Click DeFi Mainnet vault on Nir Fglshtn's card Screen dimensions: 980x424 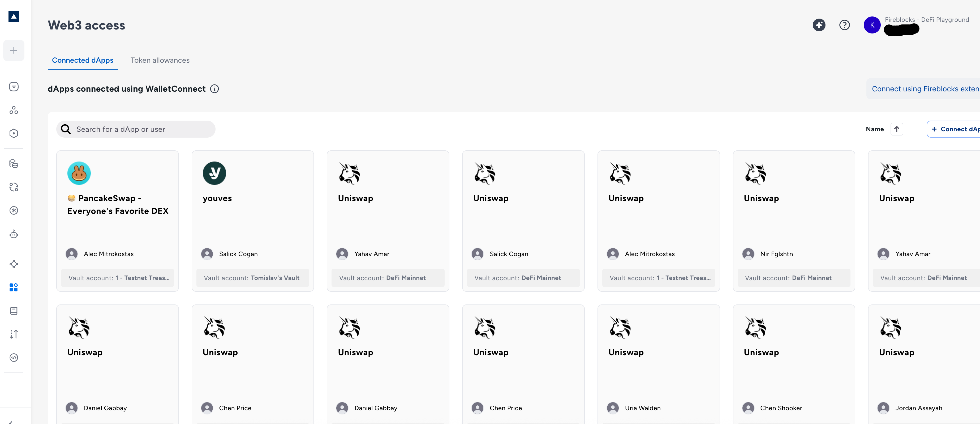point(794,278)
